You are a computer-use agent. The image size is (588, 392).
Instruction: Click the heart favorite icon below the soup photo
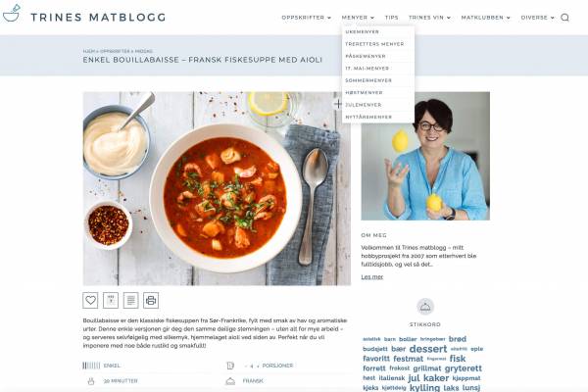point(90,300)
